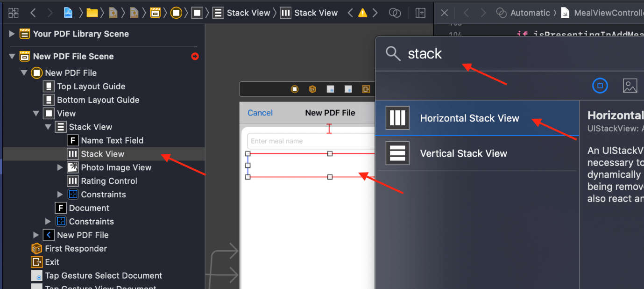This screenshot has height=289, width=644.
Task: Click the view controller circle icon in jump bar
Action: click(176, 13)
